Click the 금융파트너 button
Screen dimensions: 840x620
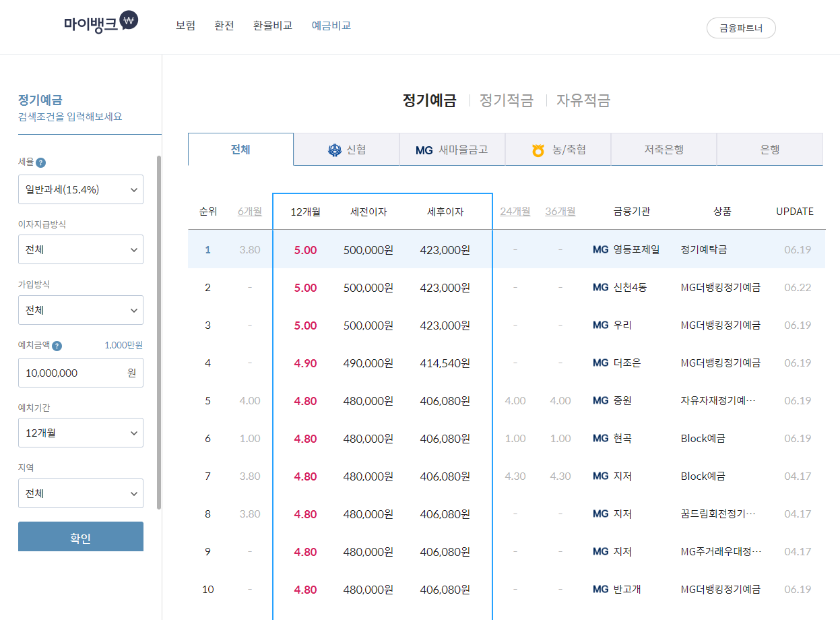click(x=741, y=28)
